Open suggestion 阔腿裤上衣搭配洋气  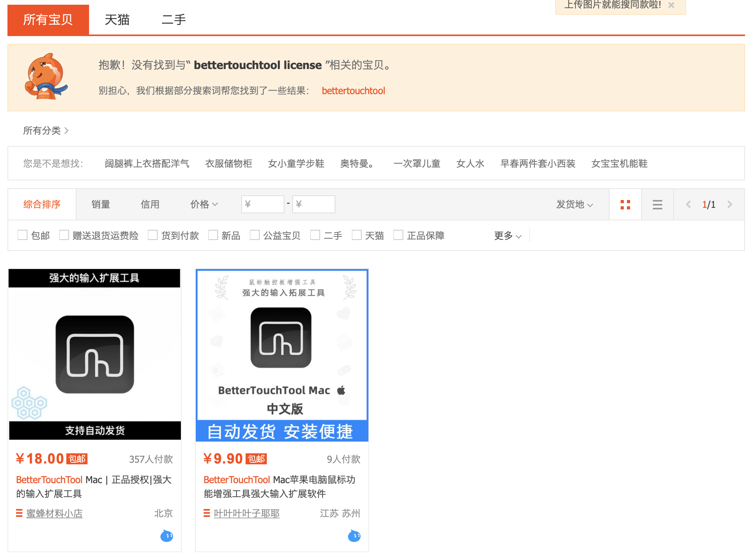(x=147, y=164)
